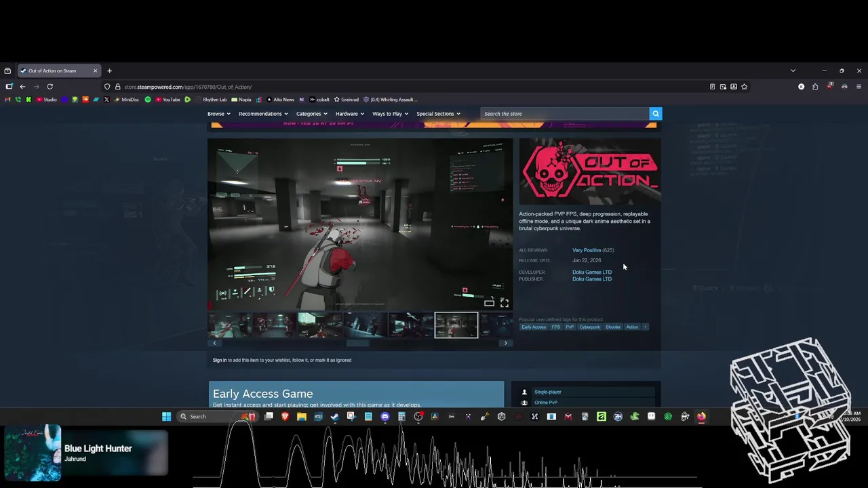Image resolution: width=868 pixels, height=488 pixels.
Task: Open the Alto News bookmark
Action: point(280,100)
